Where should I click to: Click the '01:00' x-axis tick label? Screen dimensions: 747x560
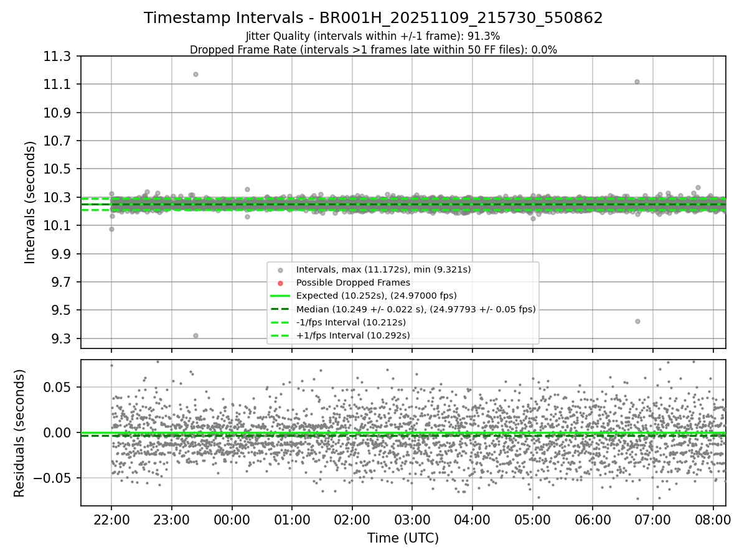[292, 520]
